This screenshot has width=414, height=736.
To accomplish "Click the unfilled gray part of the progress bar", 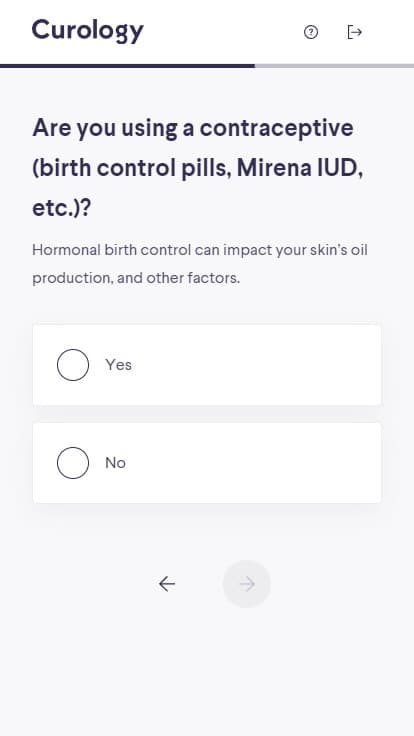I will pos(334,66).
